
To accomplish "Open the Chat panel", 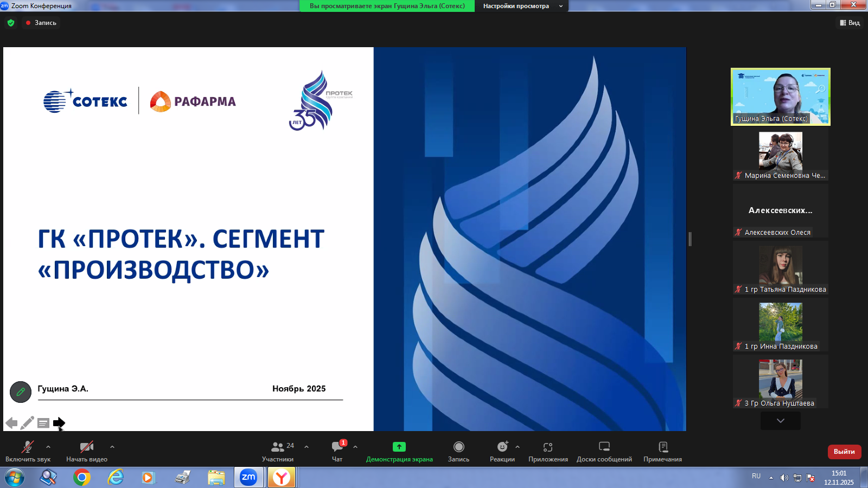I will tap(337, 447).
